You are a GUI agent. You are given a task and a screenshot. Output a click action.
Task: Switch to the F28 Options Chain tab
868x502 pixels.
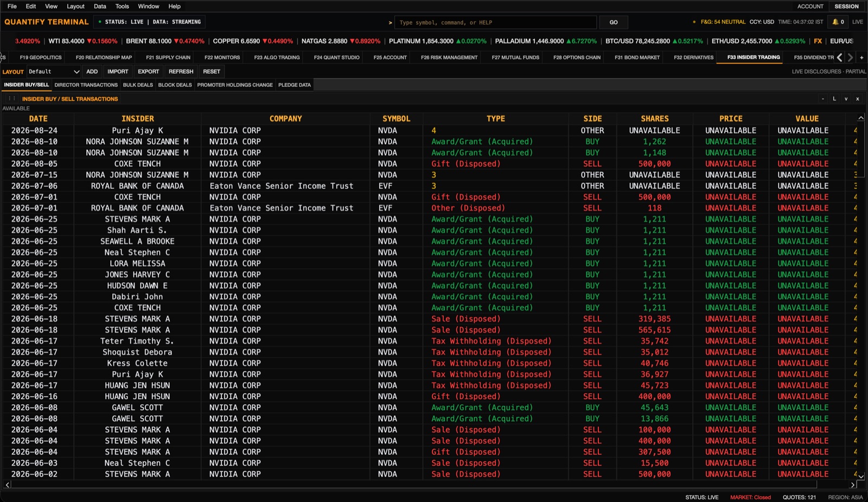pos(577,58)
